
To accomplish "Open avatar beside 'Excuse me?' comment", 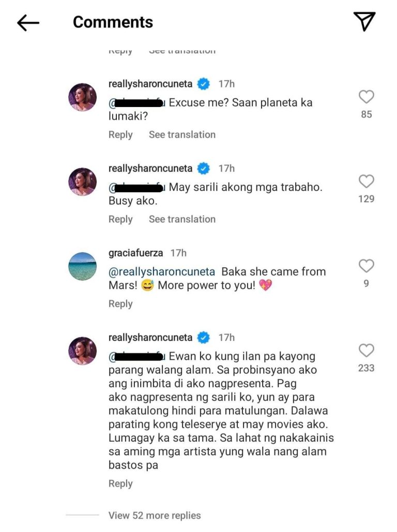I will (83, 97).
